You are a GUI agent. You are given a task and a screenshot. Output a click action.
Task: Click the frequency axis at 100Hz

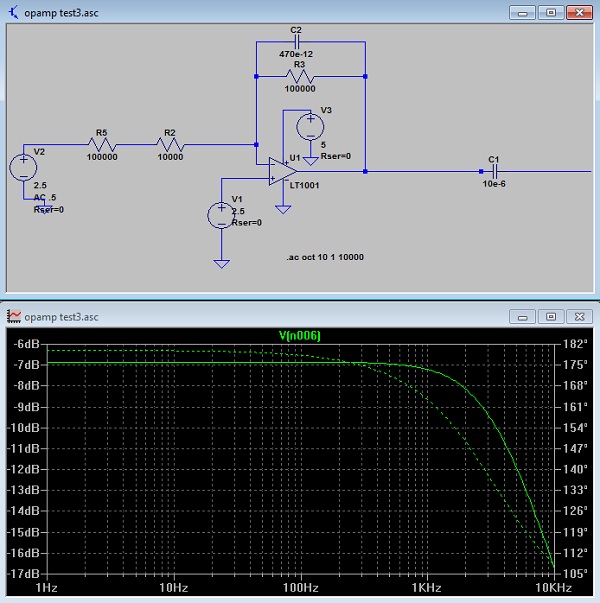pos(299,589)
